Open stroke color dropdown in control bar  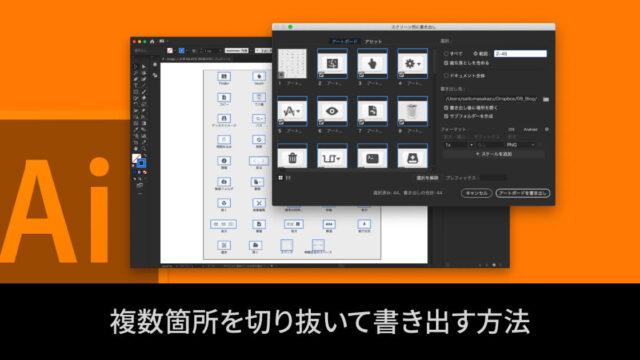tap(187, 51)
